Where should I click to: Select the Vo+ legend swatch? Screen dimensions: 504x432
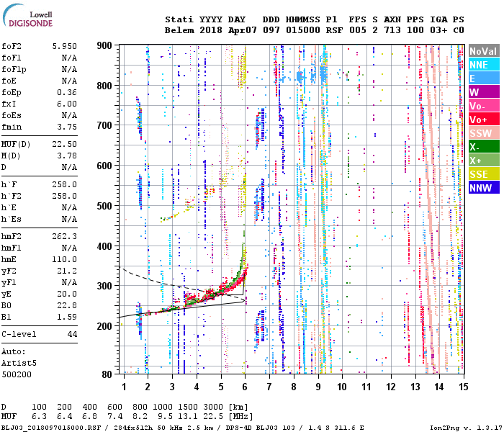[x=484, y=120]
